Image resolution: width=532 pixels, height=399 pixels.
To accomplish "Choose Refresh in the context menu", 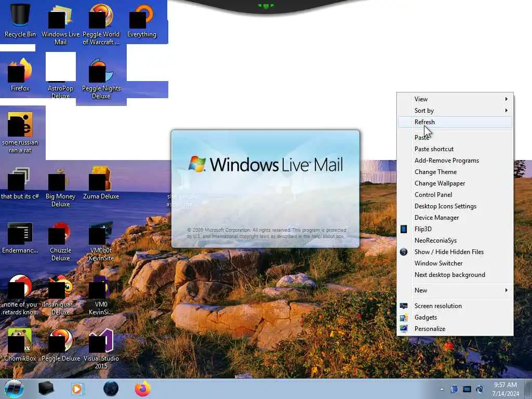I will click(455, 122).
